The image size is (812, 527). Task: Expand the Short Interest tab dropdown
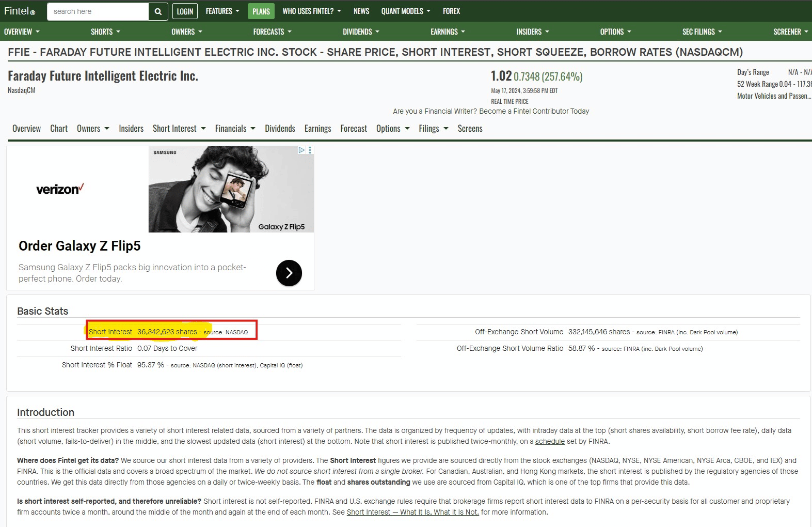(179, 129)
